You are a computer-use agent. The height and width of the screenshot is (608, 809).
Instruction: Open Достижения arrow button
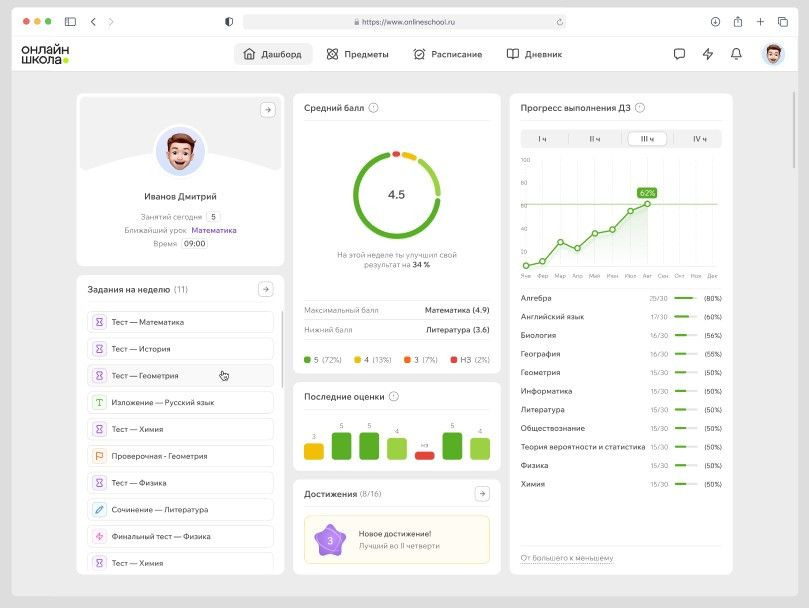pyautogui.click(x=482, y=494)
